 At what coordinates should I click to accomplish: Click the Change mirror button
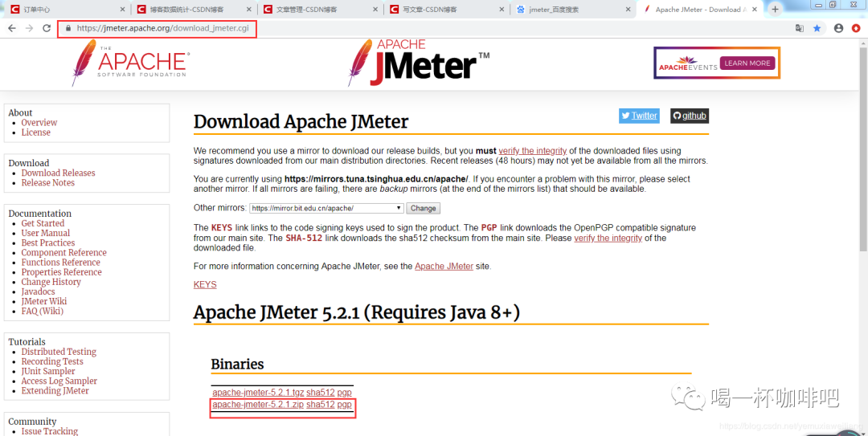[x=424, y=209]
